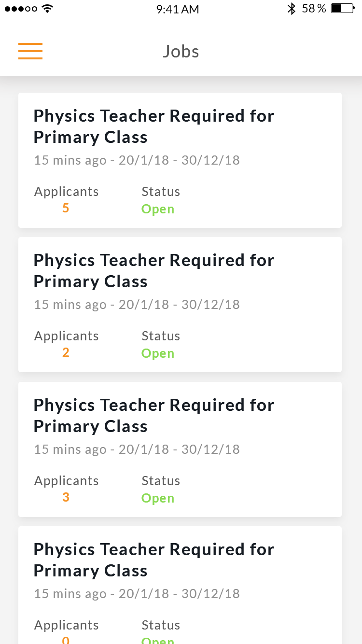Screen dimensions: 362x644
Task: Click Open status on the 5-applicant job
Action: (158, 209)
